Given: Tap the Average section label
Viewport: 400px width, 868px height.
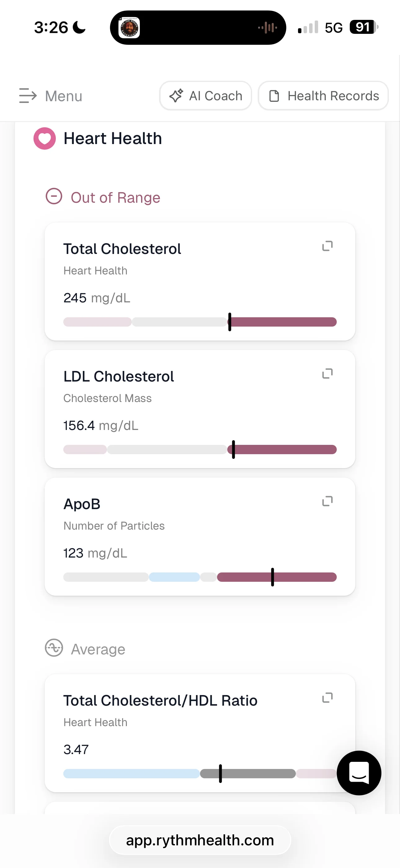Looking at the screenshot, I should point(98,649).
